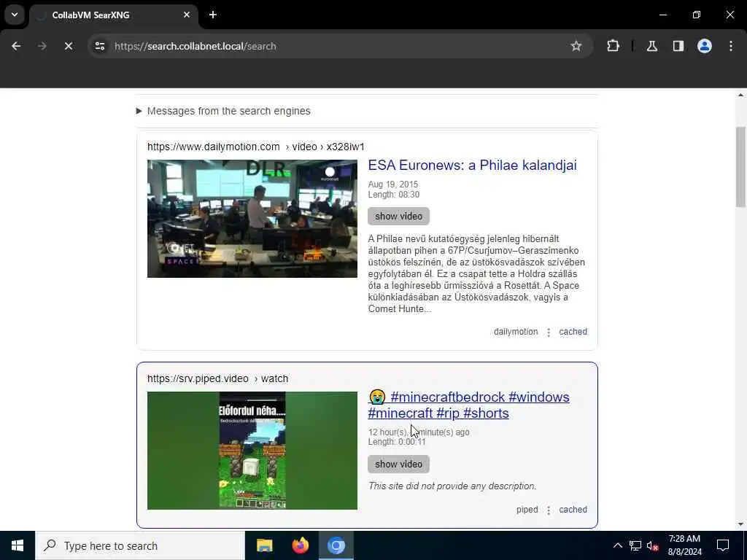Screen dimensions: 747x560
Task: Click the Minecraft video thumbnail
Action: (252, 451)
